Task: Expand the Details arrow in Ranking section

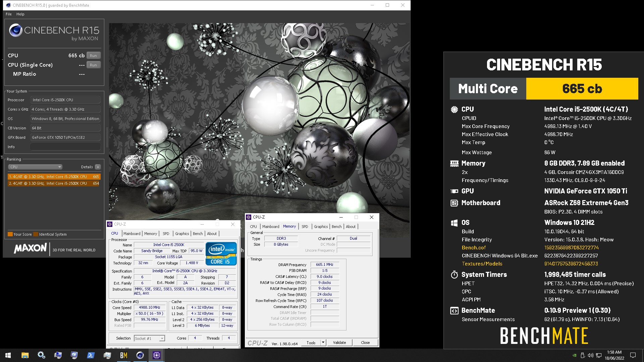Action: (x=98, y=167)
